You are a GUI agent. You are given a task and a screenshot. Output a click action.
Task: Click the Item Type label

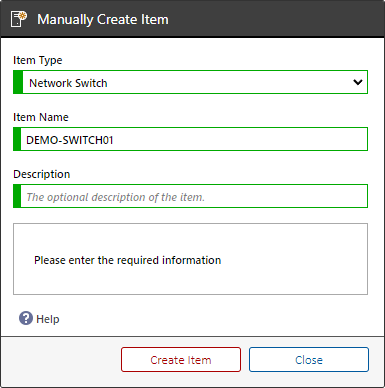[x=38, y=60]
